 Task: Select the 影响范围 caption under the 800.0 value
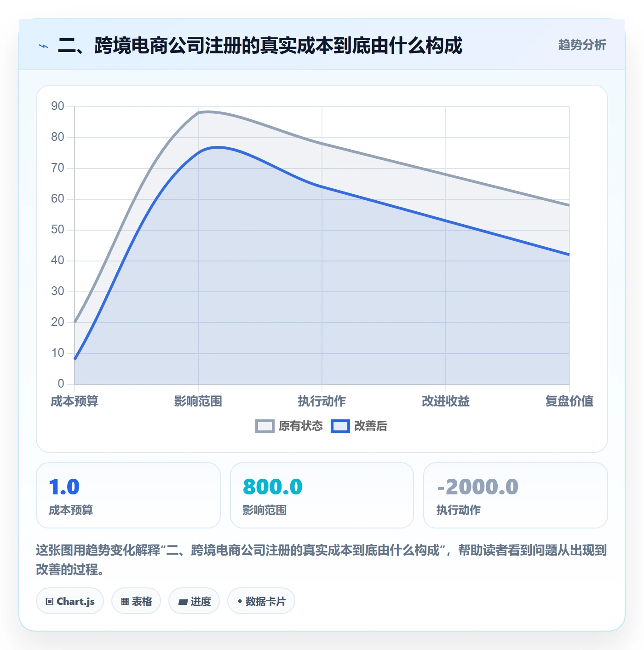pos(264,510)
